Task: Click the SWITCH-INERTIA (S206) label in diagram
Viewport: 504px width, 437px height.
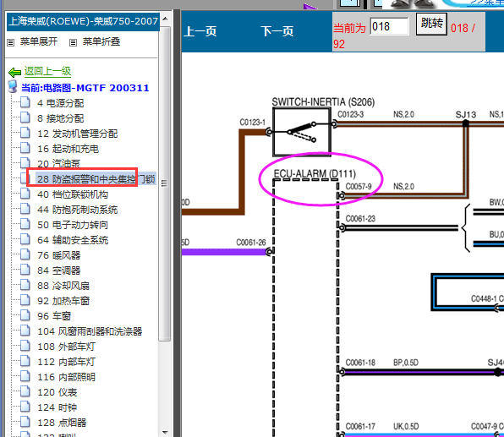Action: (323, 102)
